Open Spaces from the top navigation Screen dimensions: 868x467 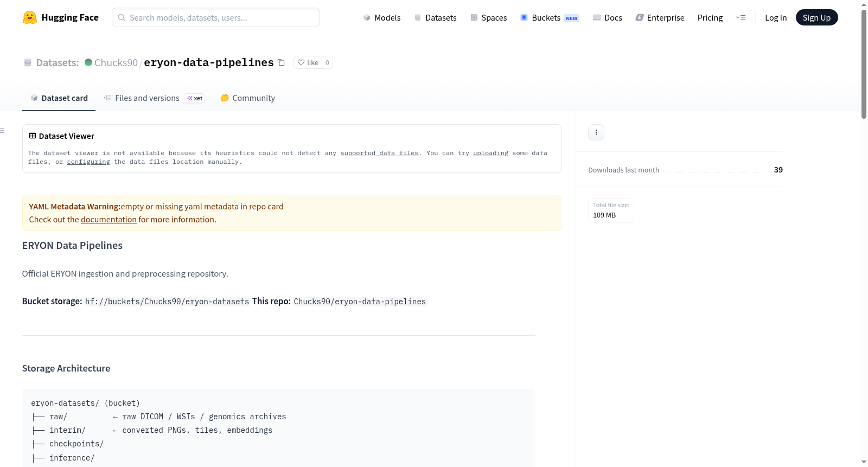tap(489, 17)
